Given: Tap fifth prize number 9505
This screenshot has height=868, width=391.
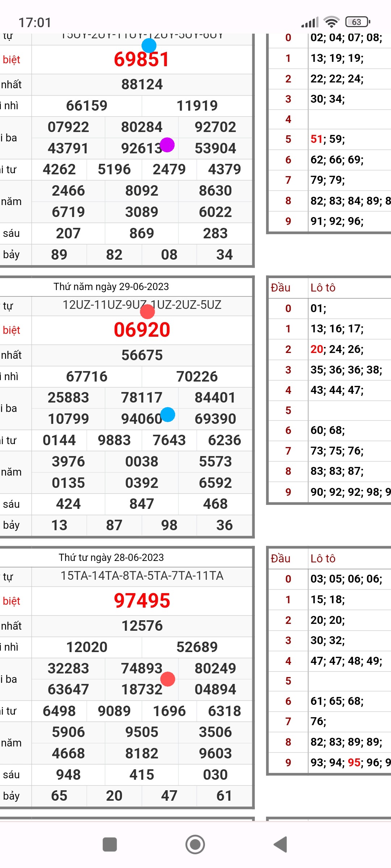Looking at the screenshot, I should point(142,732).
